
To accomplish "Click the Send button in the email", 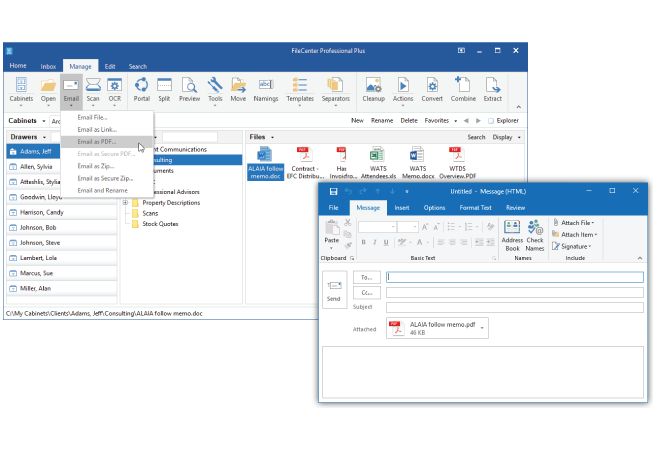I will tap(334, 290).
